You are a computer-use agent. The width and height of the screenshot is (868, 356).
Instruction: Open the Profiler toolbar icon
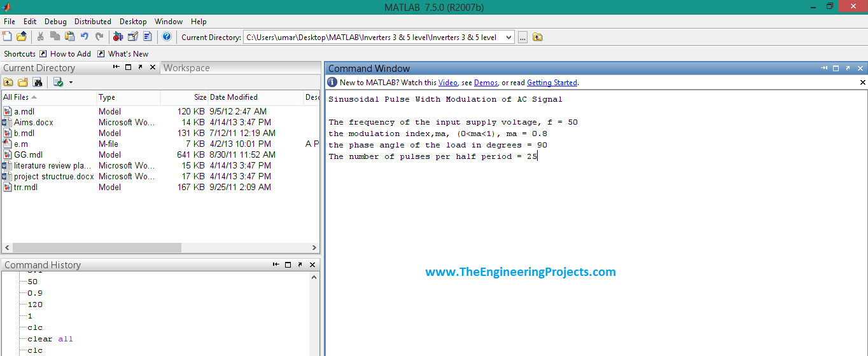click(148, 37)
